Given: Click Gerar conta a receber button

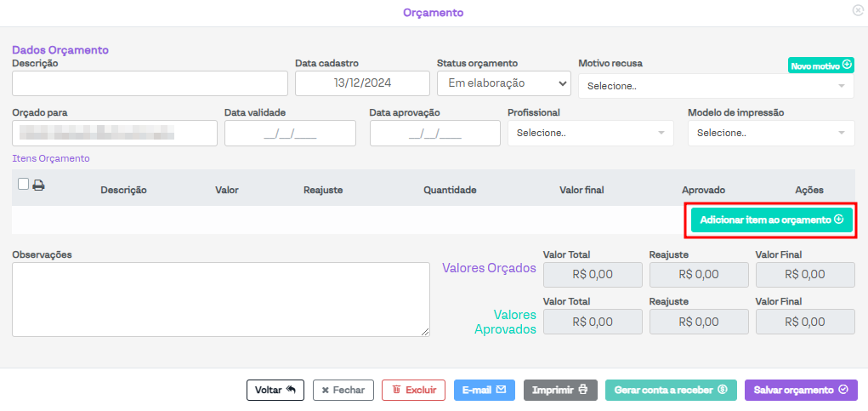Looking at the screenshot, I should 671,390.
